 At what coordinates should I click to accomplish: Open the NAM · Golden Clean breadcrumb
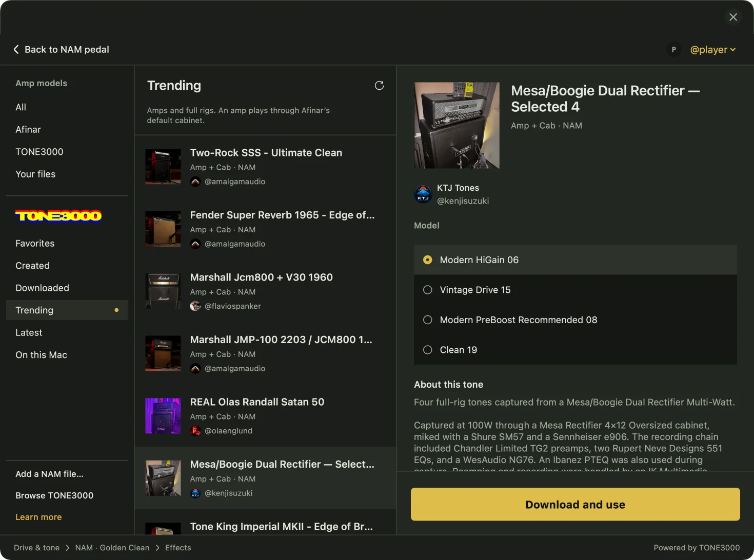tap(112, 548)
